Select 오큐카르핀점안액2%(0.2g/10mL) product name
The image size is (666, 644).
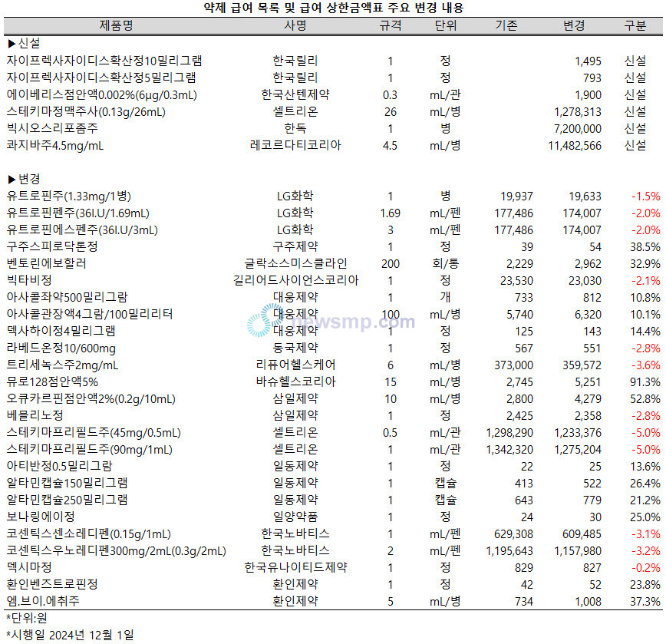click(91, 399)
